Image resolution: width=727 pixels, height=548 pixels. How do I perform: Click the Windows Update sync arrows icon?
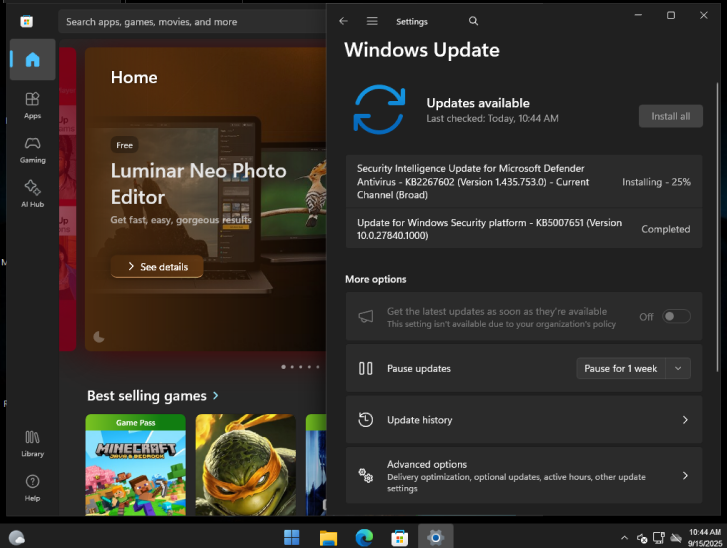coord(379,109)
